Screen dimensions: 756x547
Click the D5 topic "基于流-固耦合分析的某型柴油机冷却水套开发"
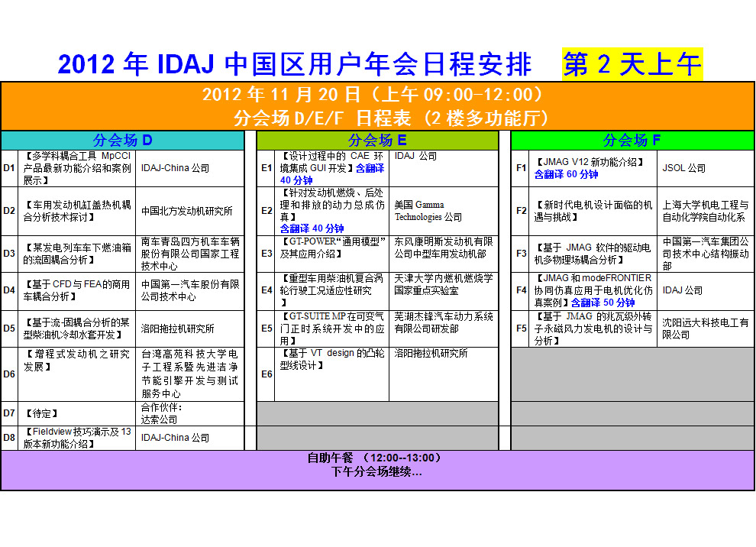pos(77,329)
